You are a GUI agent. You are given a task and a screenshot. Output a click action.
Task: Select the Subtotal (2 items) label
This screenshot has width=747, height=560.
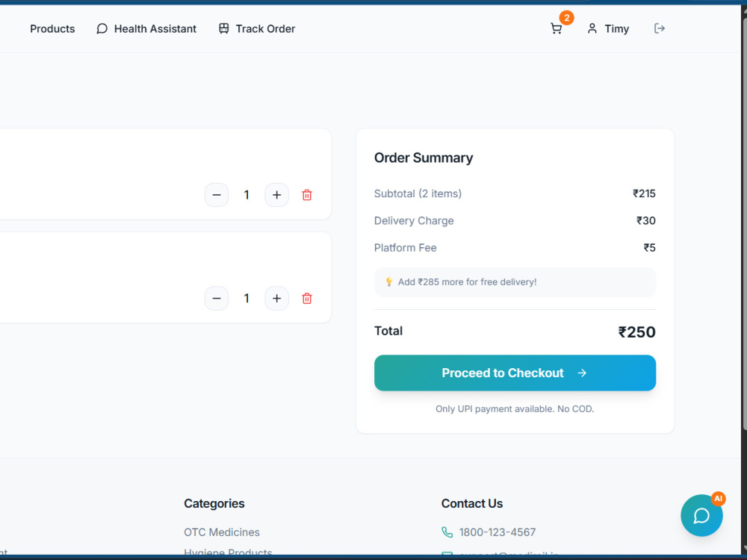(x=418, y=193)
